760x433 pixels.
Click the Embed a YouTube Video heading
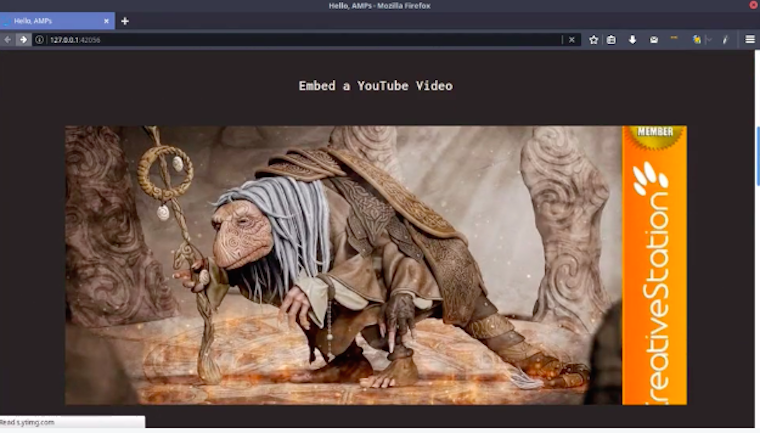click(376, 86)
